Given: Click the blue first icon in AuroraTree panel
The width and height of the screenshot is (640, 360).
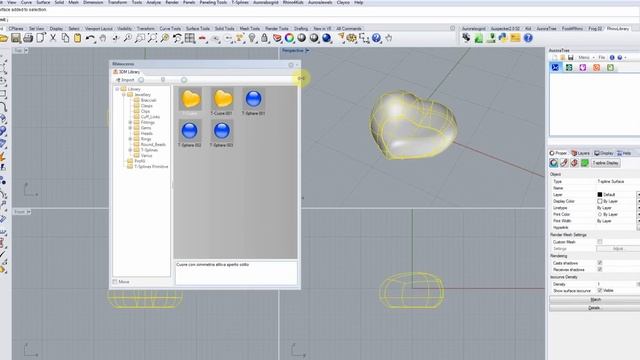Looking at the screenshot, I should point(555,67).
